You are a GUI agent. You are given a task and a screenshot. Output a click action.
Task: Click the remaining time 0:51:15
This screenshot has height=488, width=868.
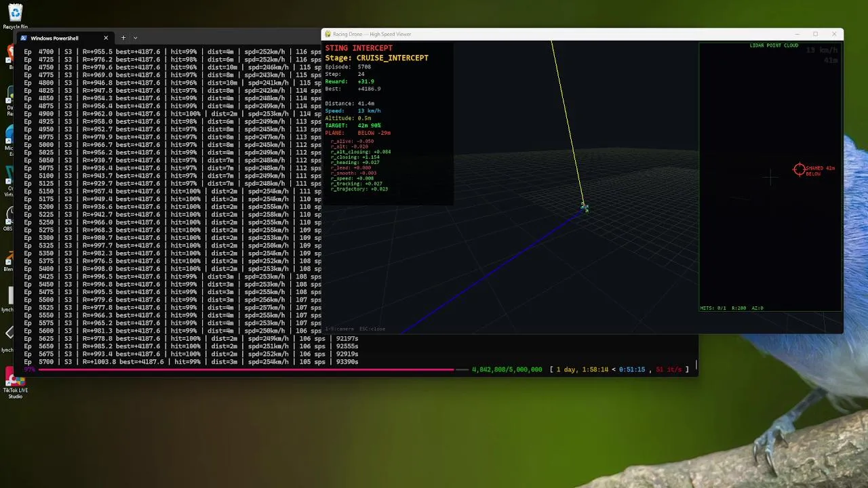click(632, 369)
